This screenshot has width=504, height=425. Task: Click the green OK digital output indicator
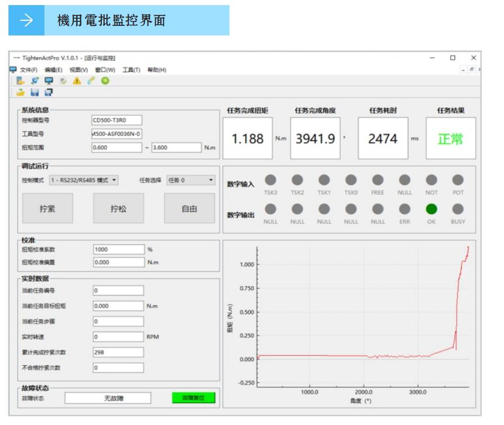[431, 208]
